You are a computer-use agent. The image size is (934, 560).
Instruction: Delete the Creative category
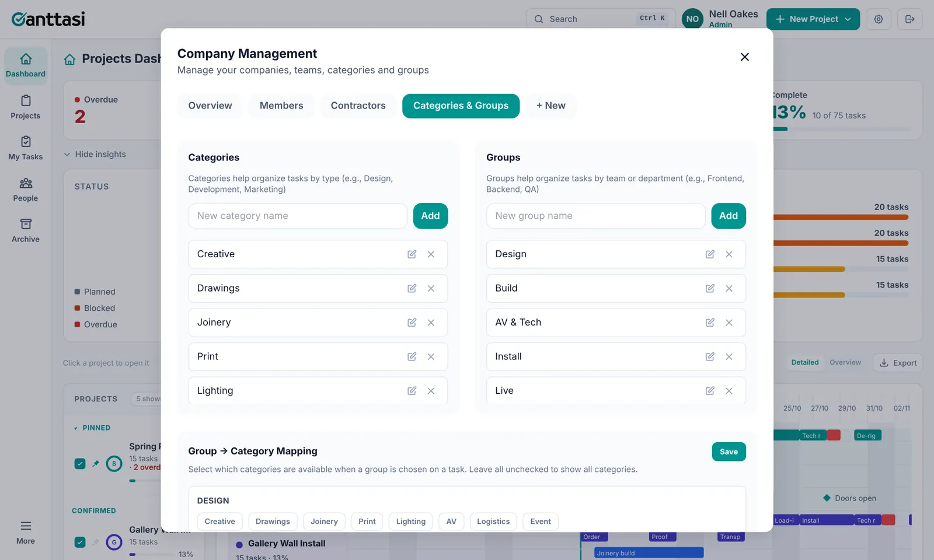coord(431,254)
